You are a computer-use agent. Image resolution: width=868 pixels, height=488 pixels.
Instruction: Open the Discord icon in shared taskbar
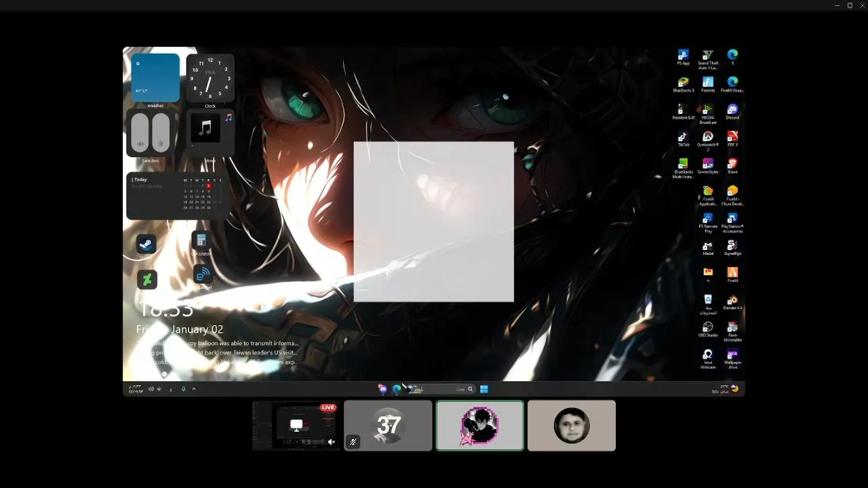tap(382, 389)
